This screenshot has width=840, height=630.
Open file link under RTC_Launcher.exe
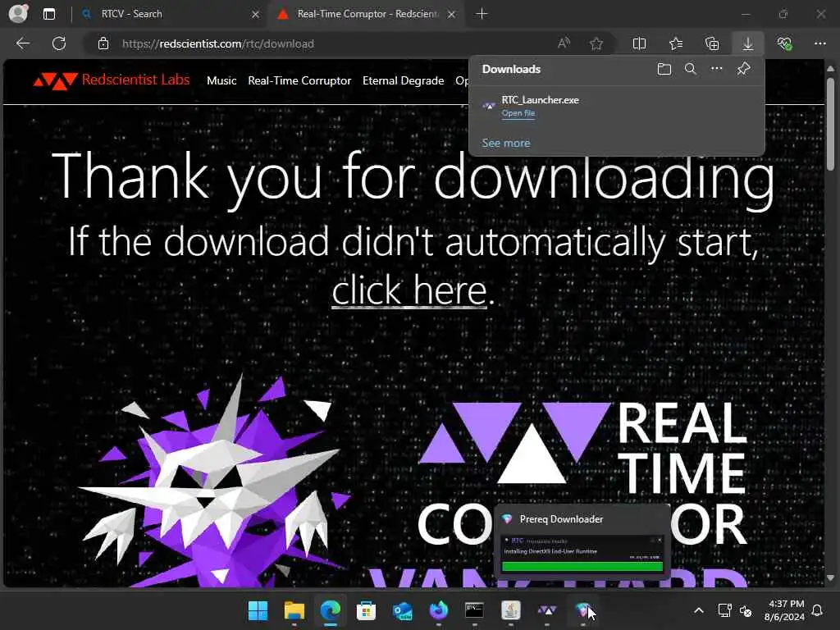pos(518,113)
